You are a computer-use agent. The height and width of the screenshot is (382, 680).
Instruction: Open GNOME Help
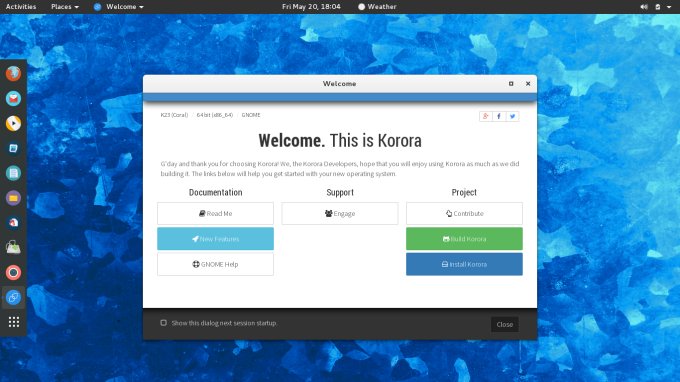point(216,264)
